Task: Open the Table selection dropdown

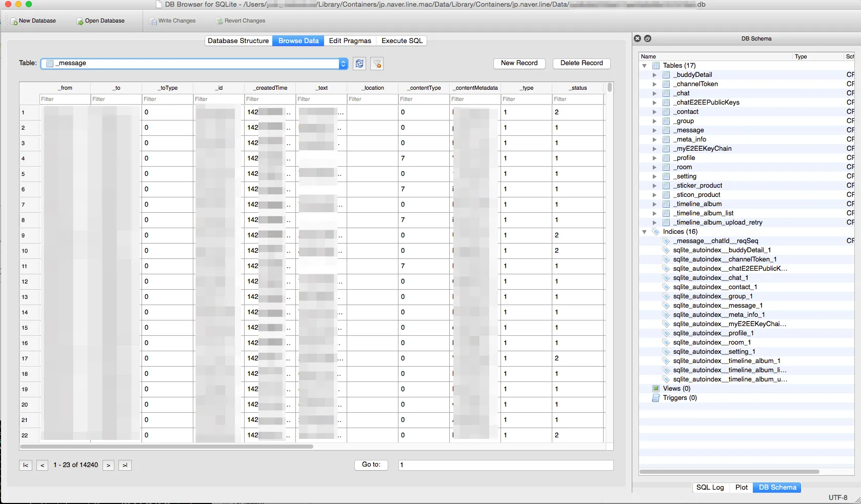Action: click(343, 64)
